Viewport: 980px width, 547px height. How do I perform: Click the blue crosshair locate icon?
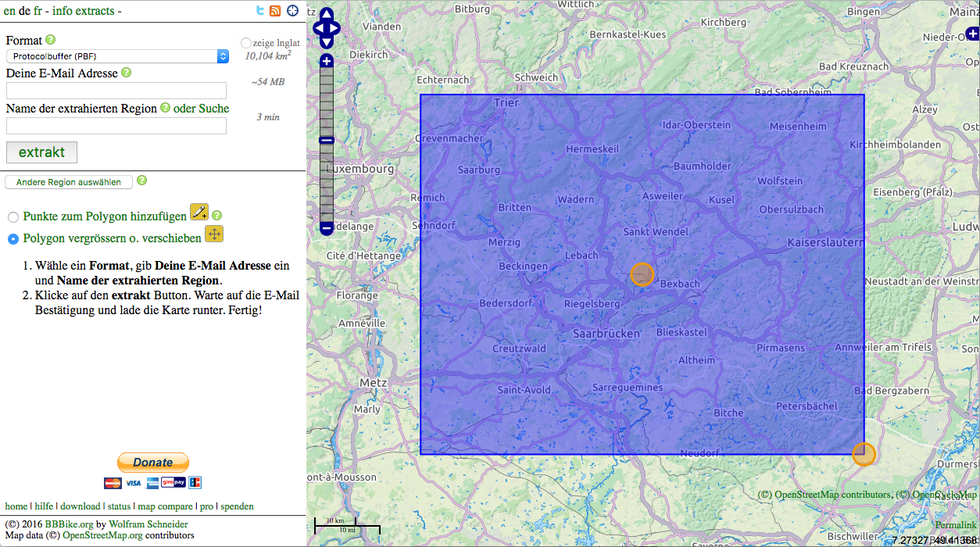click(x=293, y=11)
